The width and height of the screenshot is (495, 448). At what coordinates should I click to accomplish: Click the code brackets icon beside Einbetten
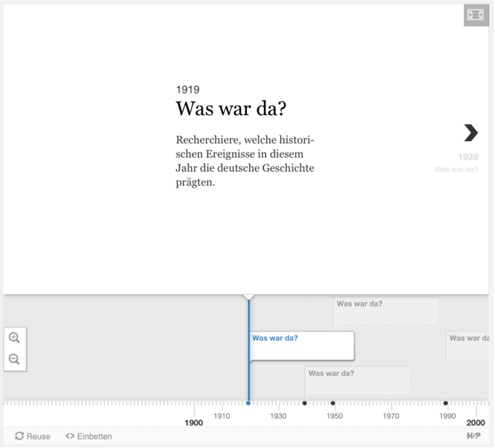pos(70,436)
